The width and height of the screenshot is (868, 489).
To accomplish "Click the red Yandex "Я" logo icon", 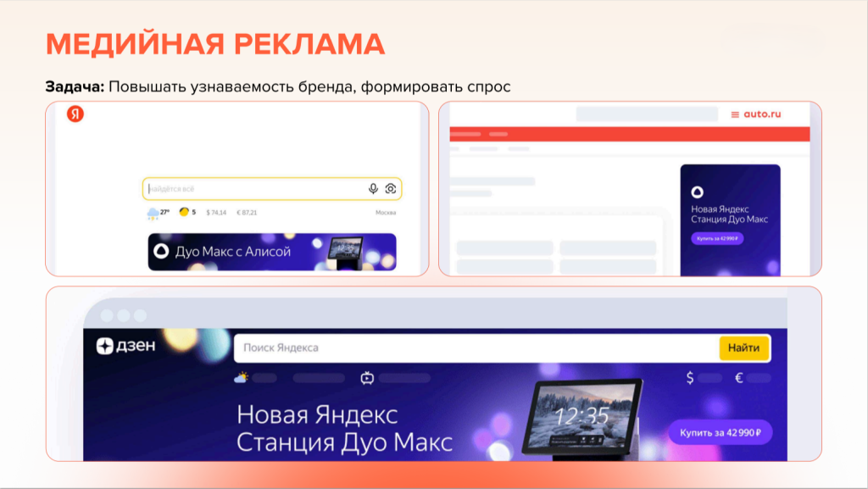I will (x=76, y=113).
